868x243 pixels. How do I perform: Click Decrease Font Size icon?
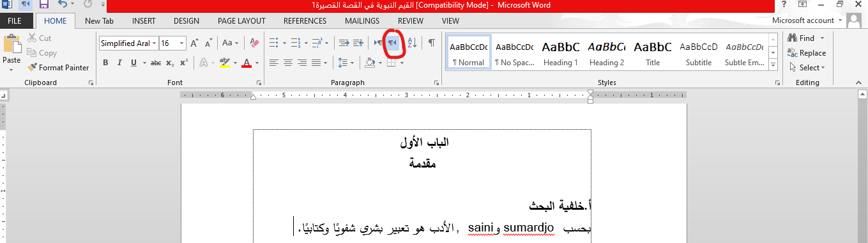point(208,43)
